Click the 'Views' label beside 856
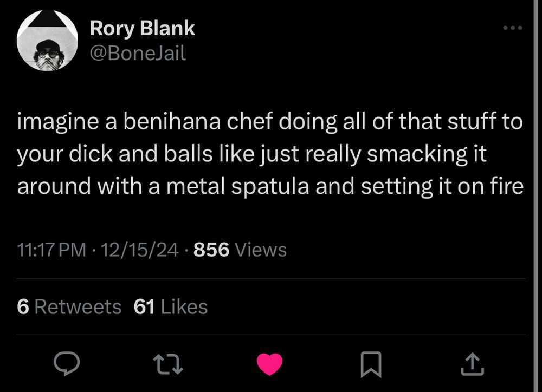The width and height of the screenshot is (542, 392). click(x=262, y=250)
